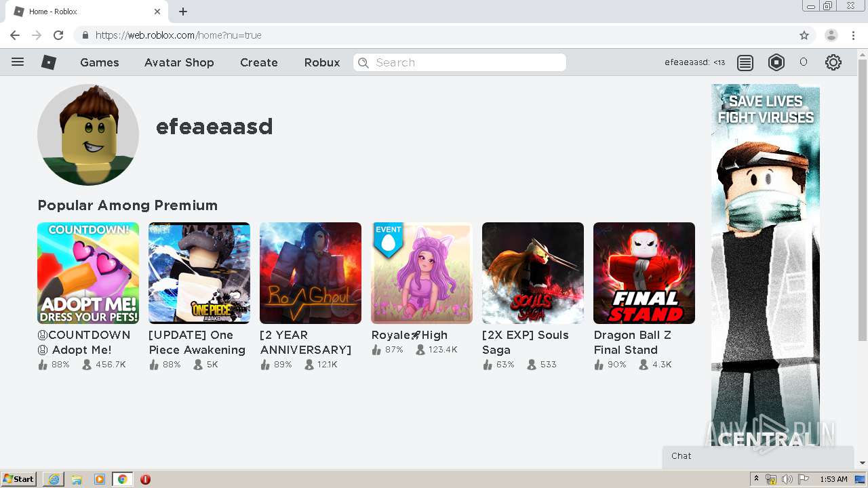Open the volume speaker tray icon
This screenshot has height=488, width=868.
tap(787, 479)
